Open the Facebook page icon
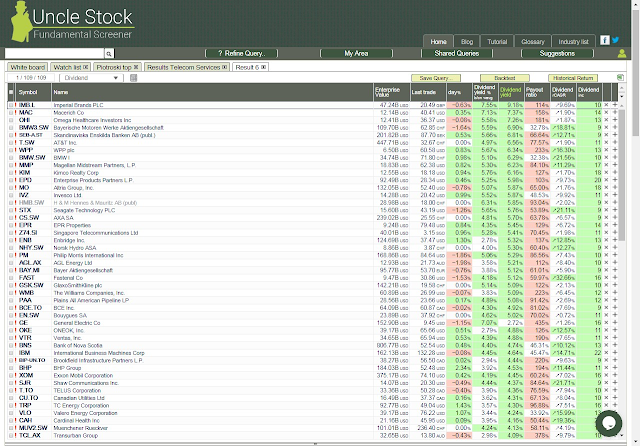 pyautogui.click(x=604, y=40)
